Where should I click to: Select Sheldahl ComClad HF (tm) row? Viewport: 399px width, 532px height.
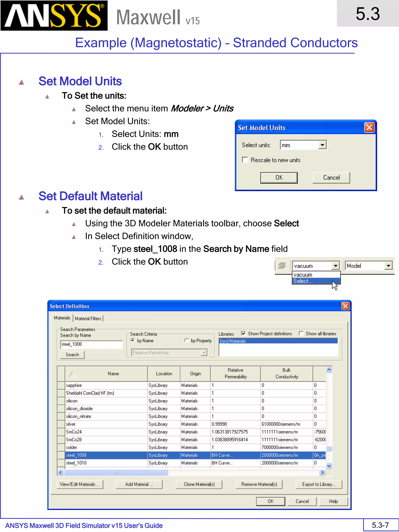(192, 393)
